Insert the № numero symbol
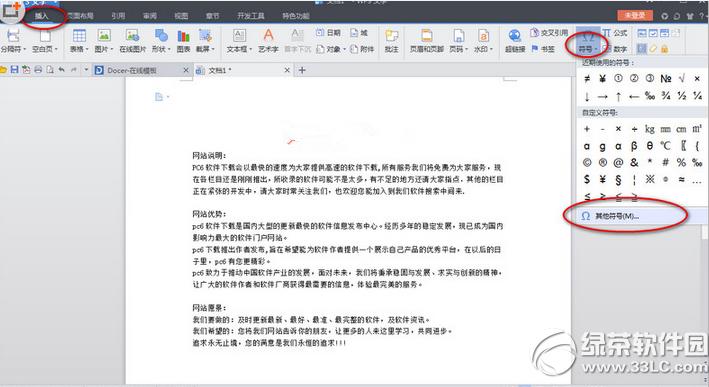 tap(666, 79)
